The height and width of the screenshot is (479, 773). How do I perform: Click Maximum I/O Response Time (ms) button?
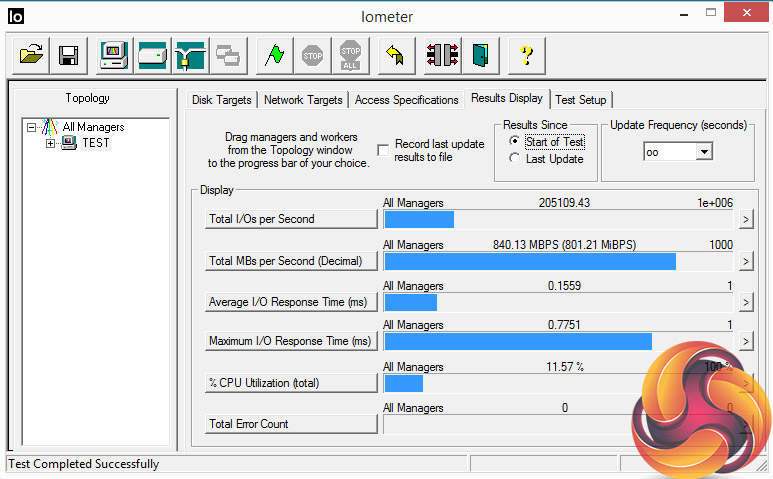pos(291,341)
